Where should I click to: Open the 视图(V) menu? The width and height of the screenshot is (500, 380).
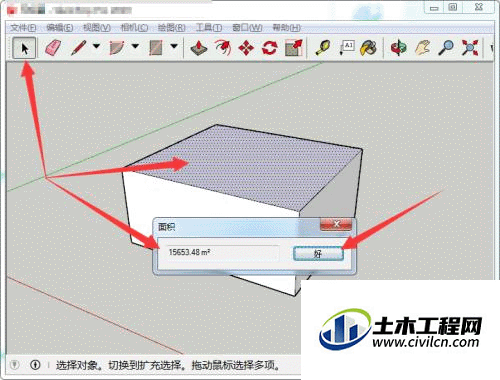[97, 28]
